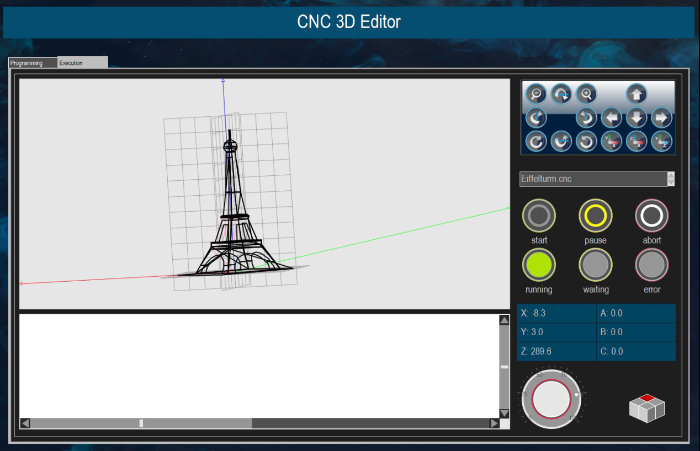This screenshot has width=700, height=451.
Task: Open the Execution tab
Action: pos(83,63)
